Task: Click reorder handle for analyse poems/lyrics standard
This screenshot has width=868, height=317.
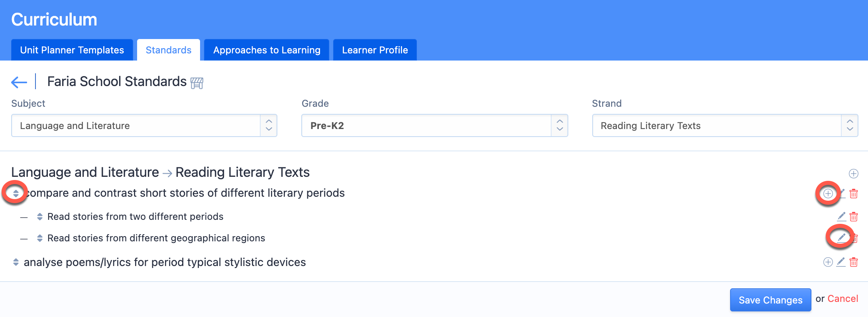Action: pyautogui.click(x=16, y=262)
